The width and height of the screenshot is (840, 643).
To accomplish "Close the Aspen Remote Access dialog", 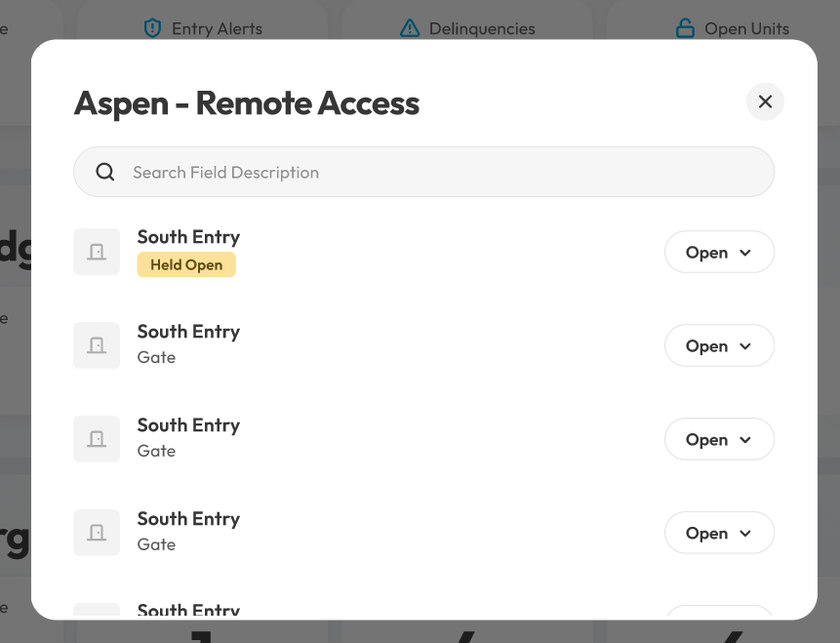I will tap(765, 101).
